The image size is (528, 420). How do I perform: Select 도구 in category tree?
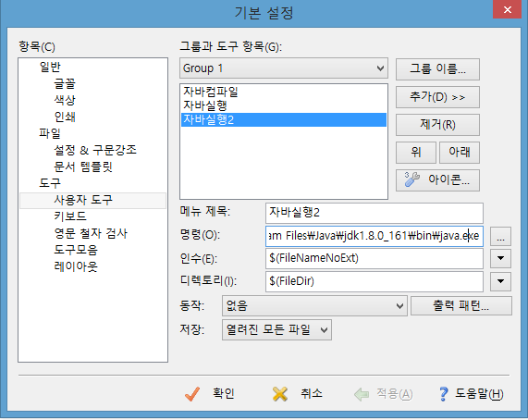click(50, 183)
